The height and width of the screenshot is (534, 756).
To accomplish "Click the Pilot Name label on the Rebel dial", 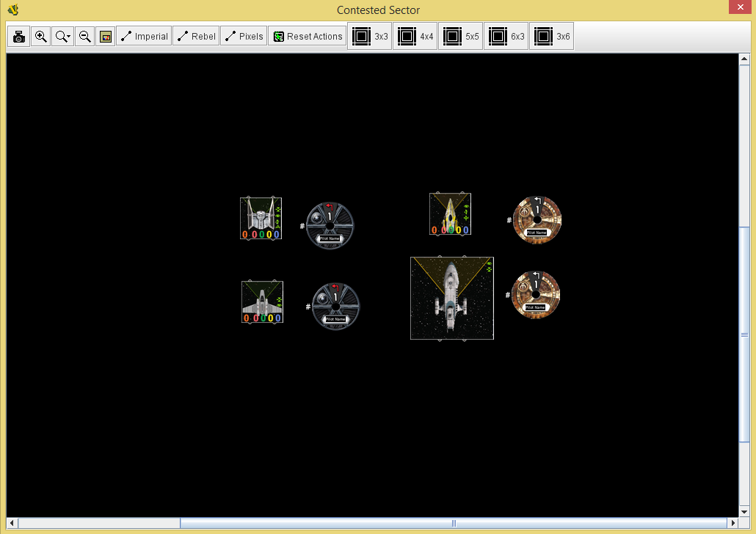I will 537,233.
